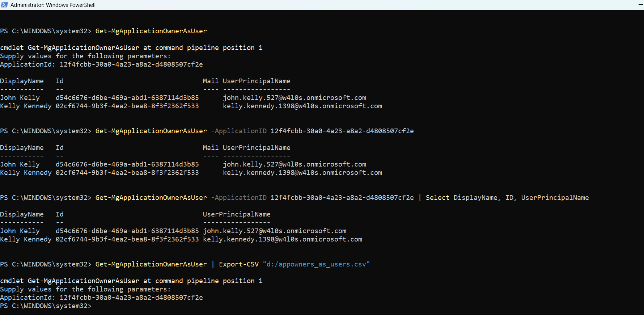Click the Select keyword in the piped command
The image size is (644, 315).
click(x=437, y=198)
